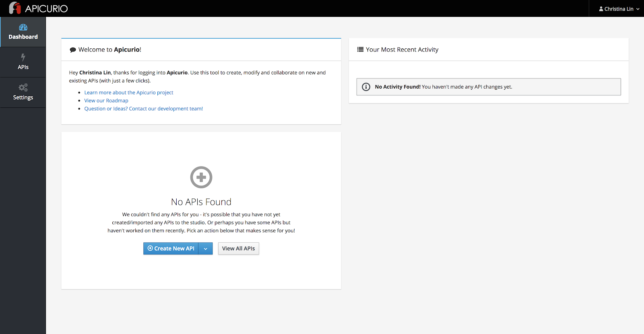Open the Dashboard sidebar tab
Image resolution: width=644 pixels, height=334 pixels.
click(23, 32)
